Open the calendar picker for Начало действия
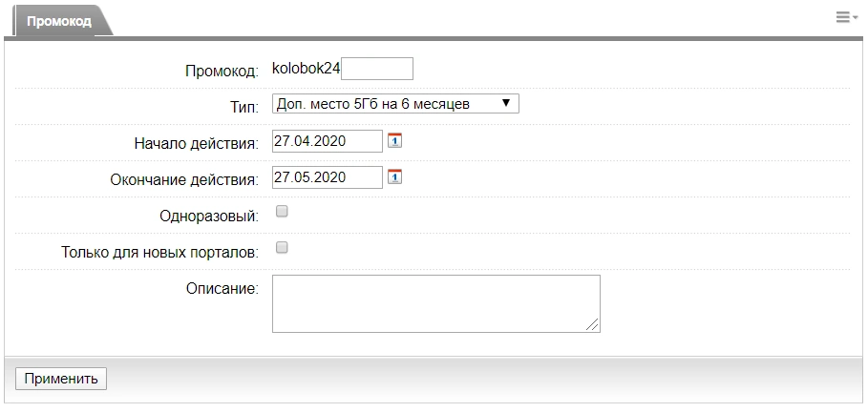The image size is (868, 413). pos(395,141)
